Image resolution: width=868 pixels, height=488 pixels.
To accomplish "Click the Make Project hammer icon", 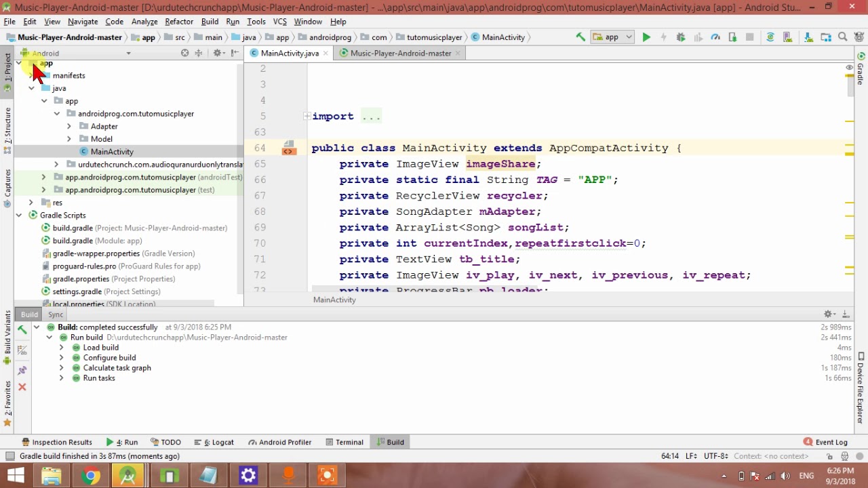I will coord(580,37).
